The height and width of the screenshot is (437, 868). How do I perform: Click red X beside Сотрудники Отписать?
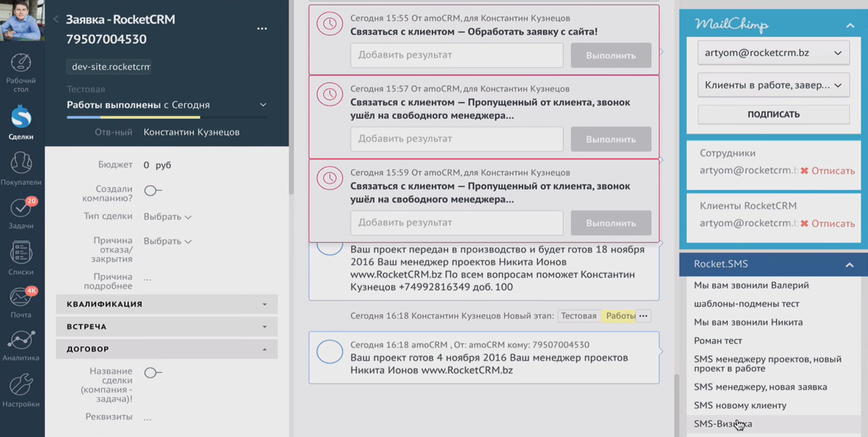point(804,171)
